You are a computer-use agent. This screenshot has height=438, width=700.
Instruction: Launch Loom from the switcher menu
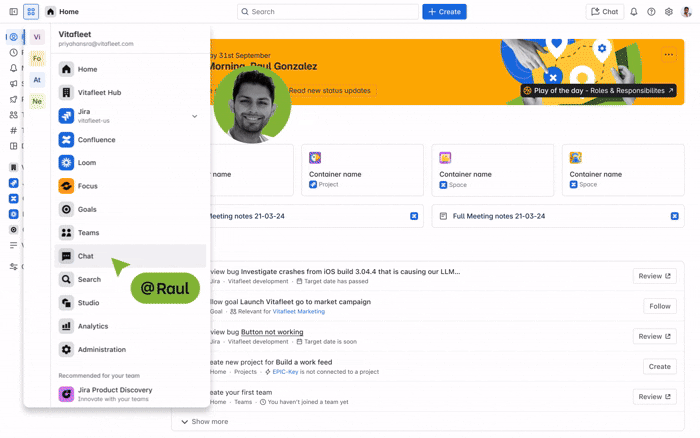87,163
